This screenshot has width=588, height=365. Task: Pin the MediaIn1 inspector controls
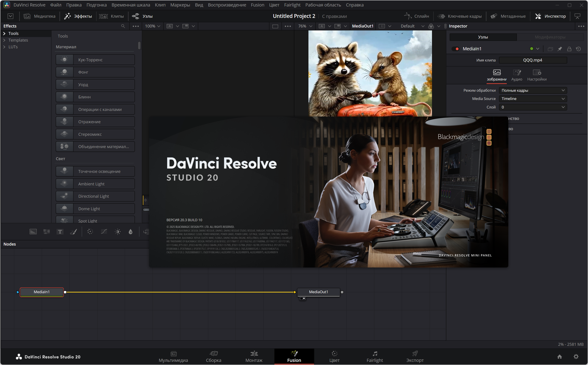click(x=560, y=49)
